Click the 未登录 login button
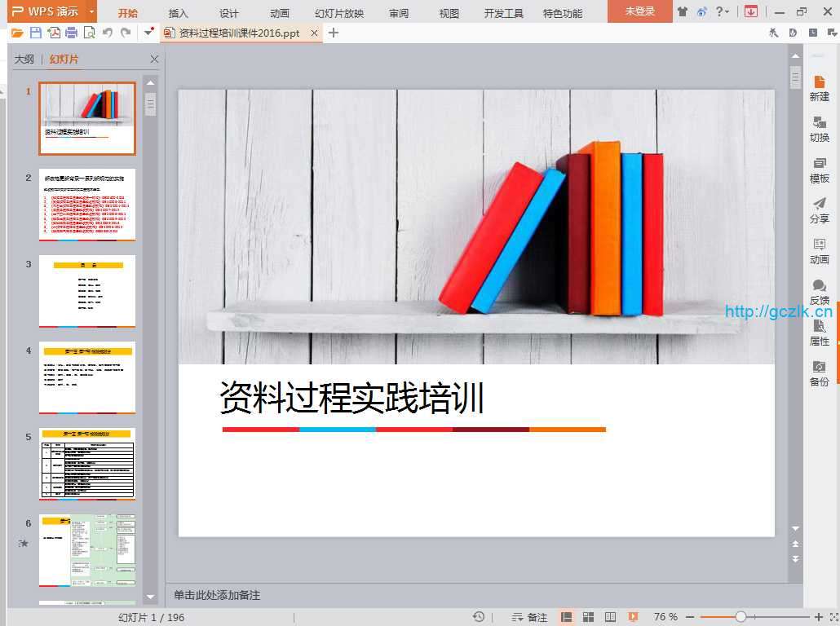This screenshot has height=626, width=840. coord(639,12)
